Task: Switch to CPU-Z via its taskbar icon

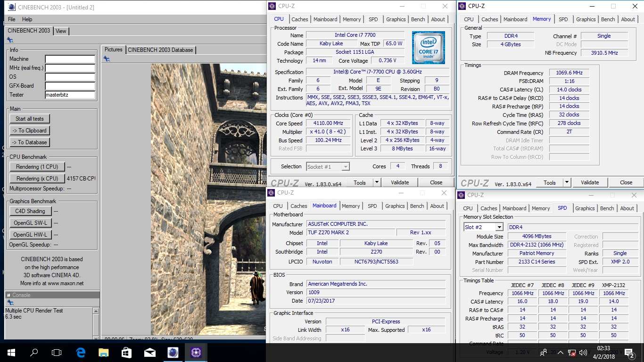Action: point(196,352)
